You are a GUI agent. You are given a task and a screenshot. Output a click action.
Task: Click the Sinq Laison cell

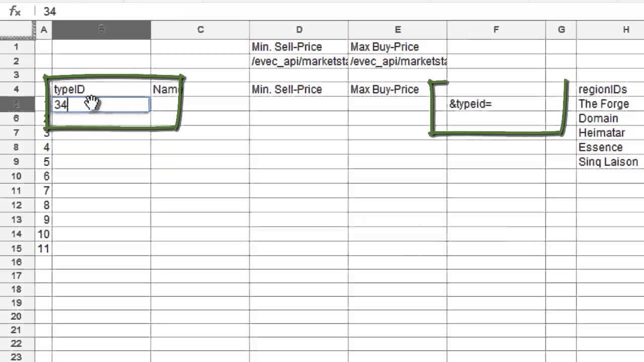(610, 162)
